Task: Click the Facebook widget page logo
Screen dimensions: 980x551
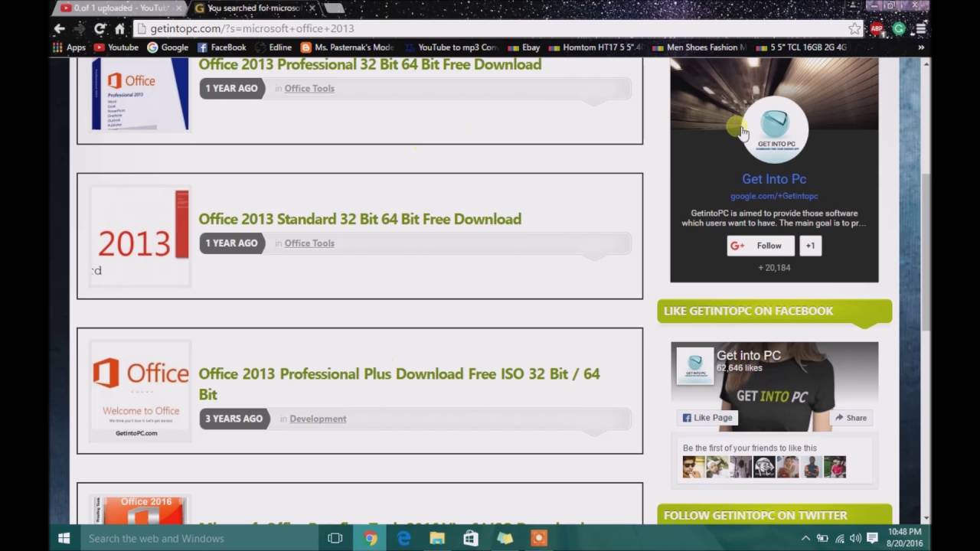Action: pos(694,365)
